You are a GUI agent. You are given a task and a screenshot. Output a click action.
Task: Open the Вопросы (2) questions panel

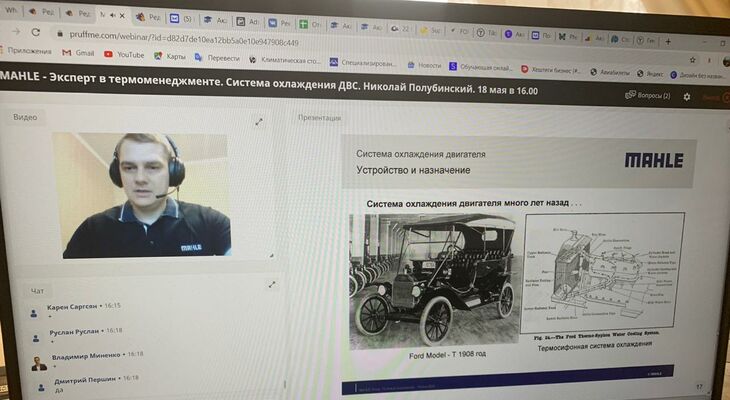click(648, 95)
